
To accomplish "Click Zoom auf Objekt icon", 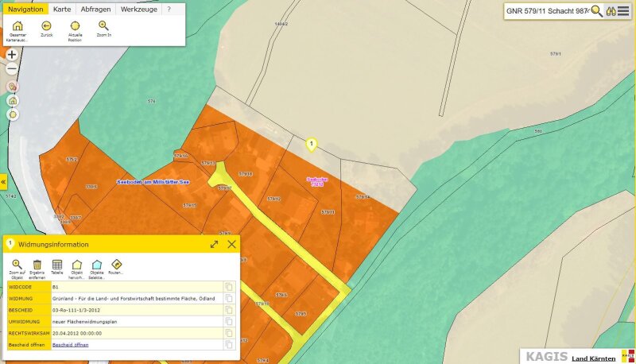I will pos(17,265).
